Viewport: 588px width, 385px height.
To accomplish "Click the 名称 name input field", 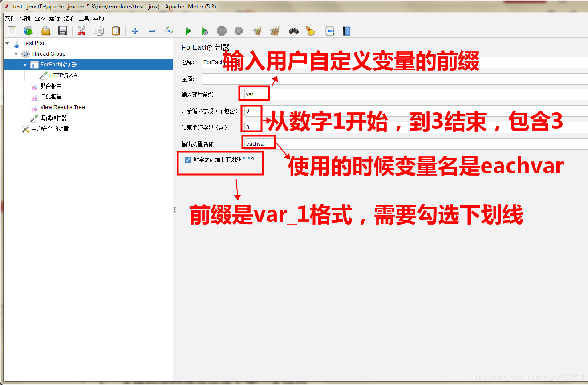I will tap(395, 62).
